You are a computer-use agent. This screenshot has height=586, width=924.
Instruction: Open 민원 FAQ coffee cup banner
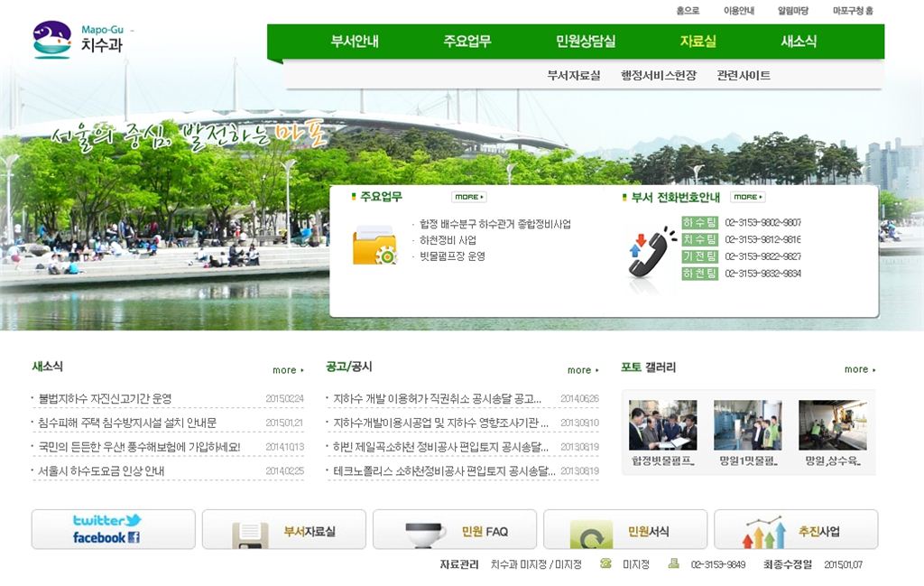(x=454, y=530)
